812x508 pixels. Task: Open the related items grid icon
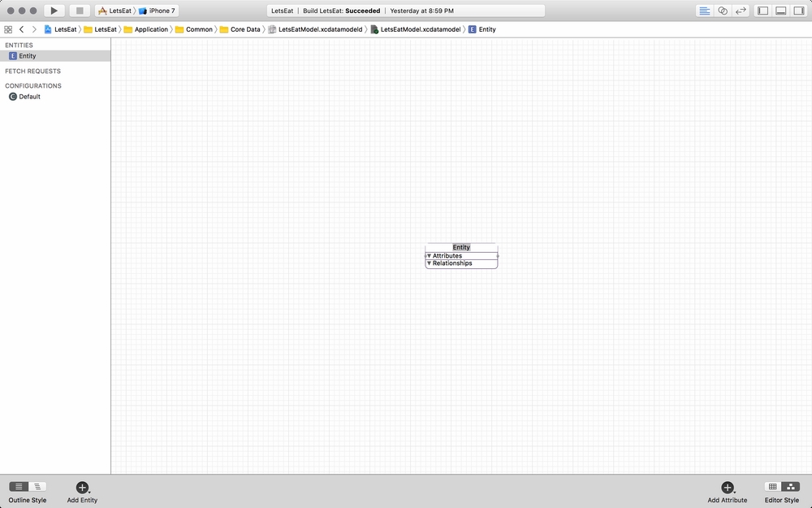pos(8,29)
